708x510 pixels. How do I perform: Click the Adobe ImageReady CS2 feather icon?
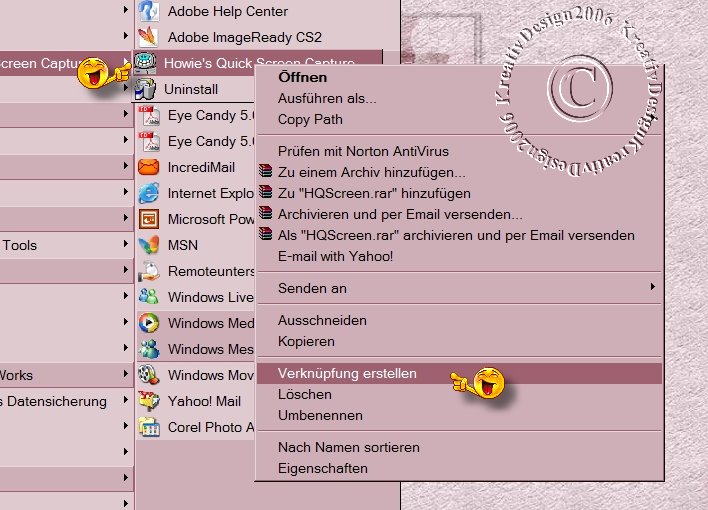click(x=148, y=37)
